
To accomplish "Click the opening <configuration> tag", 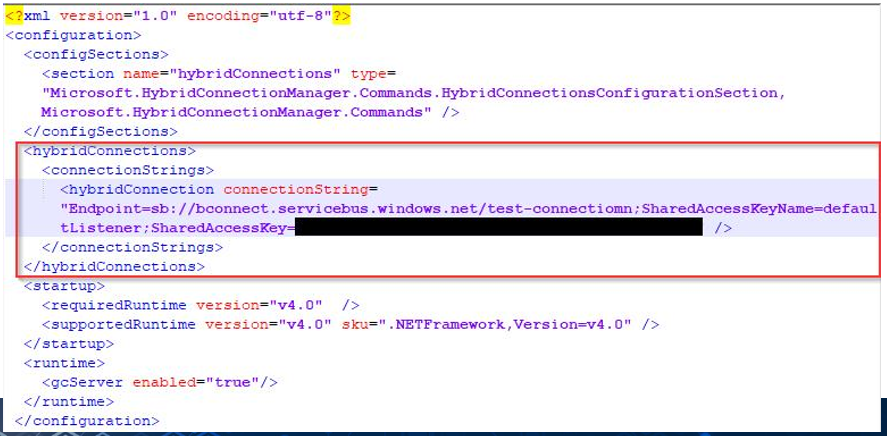I will click(x=73, y=35).
